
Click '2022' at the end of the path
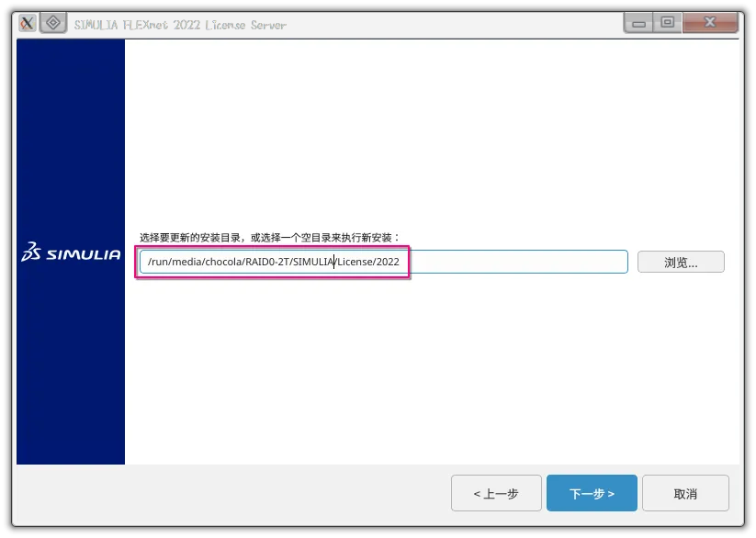point(387,263)
